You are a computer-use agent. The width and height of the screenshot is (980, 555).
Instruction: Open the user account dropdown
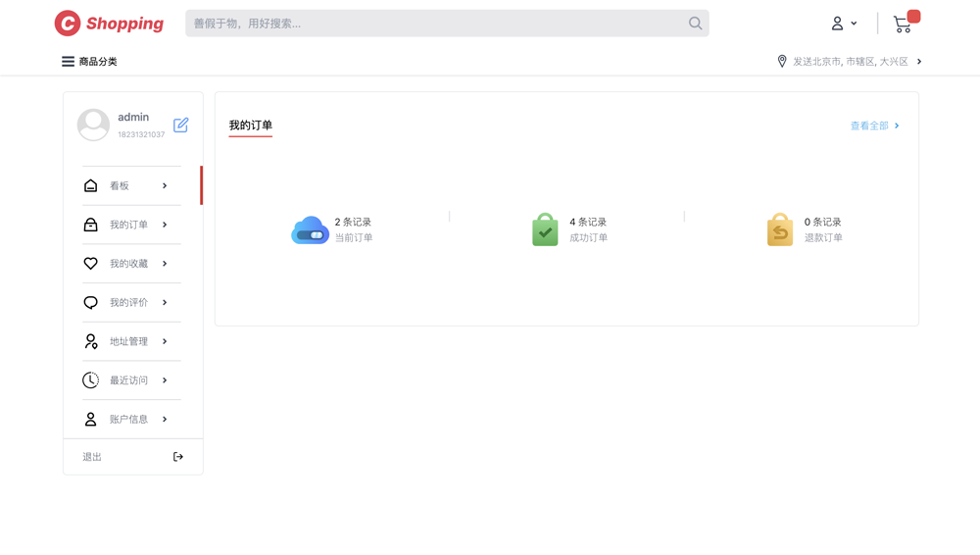844,24
